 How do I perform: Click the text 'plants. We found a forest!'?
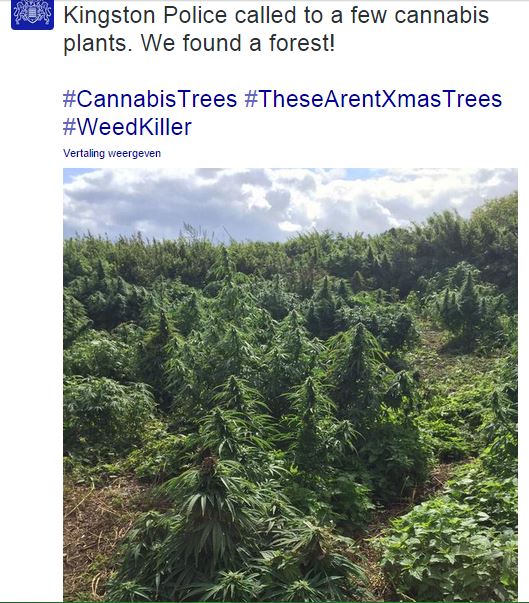pos(199,43)
